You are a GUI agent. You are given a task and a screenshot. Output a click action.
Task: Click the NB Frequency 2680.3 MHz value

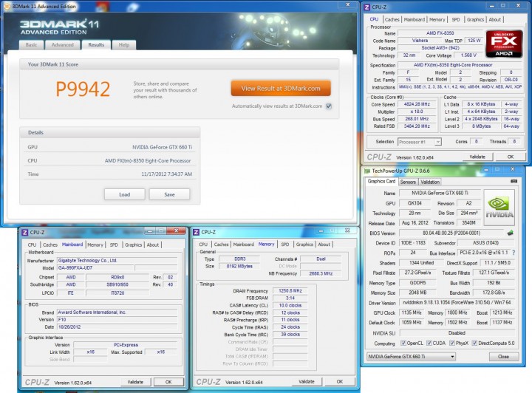[x=321, y=273]
